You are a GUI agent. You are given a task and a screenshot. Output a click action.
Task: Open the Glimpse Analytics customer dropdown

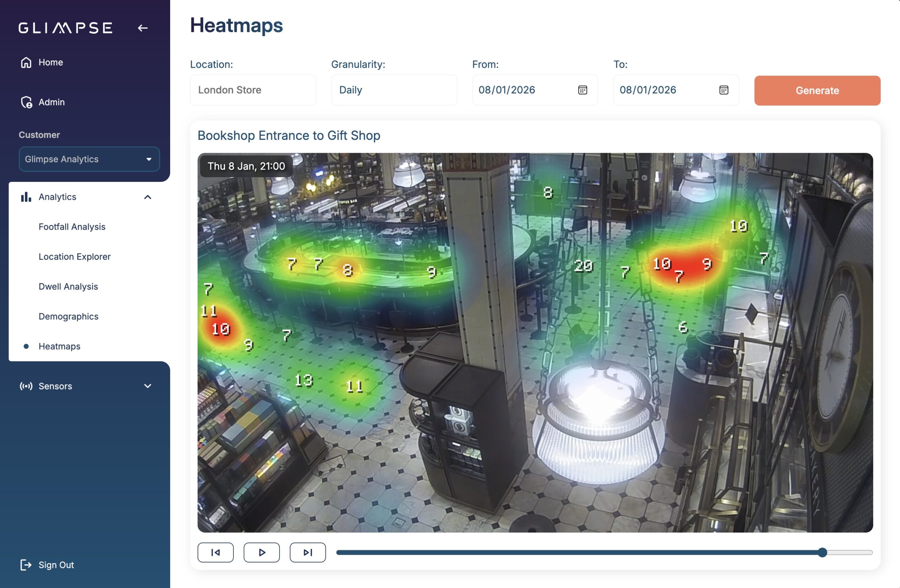pyautogui.click(x=89, y=159)
